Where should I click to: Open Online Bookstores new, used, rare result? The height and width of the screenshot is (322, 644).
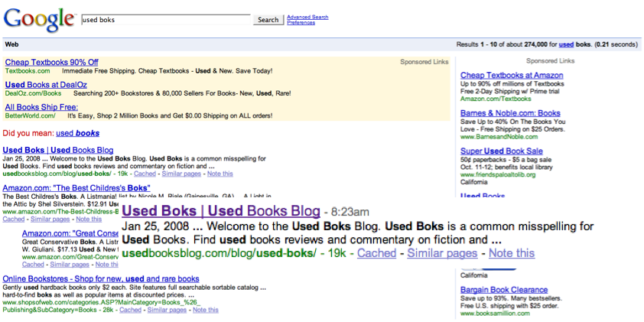[x=101, y=279]
